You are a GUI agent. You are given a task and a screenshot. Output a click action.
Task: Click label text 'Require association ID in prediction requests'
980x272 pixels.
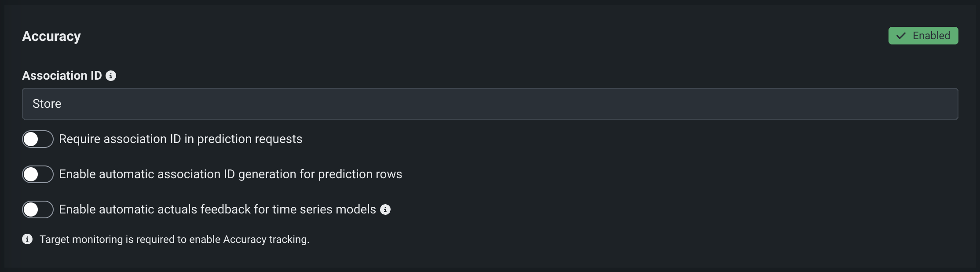point(180,139)
